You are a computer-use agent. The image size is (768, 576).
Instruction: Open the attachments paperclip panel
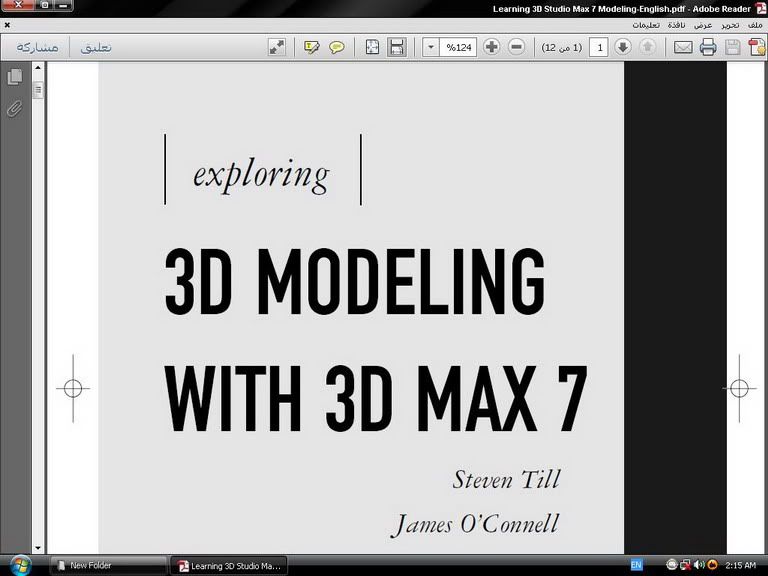pyautogui.click(x=15, y=108)
